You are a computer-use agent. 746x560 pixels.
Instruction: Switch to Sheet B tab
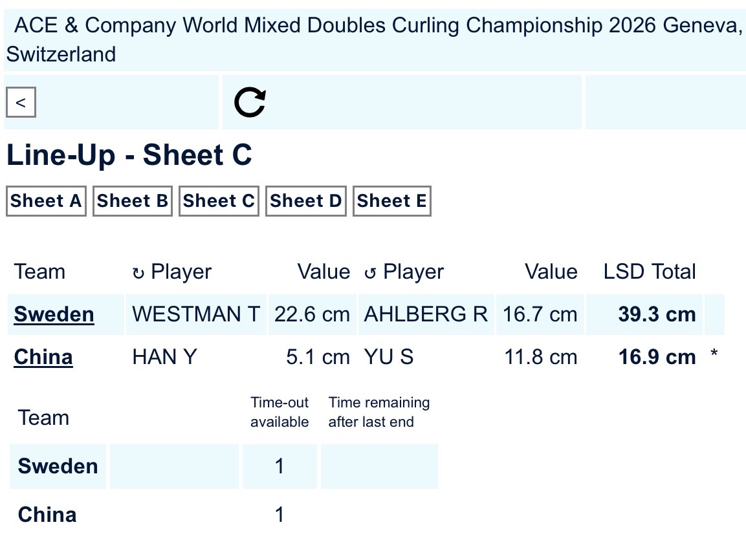[133, 201]
